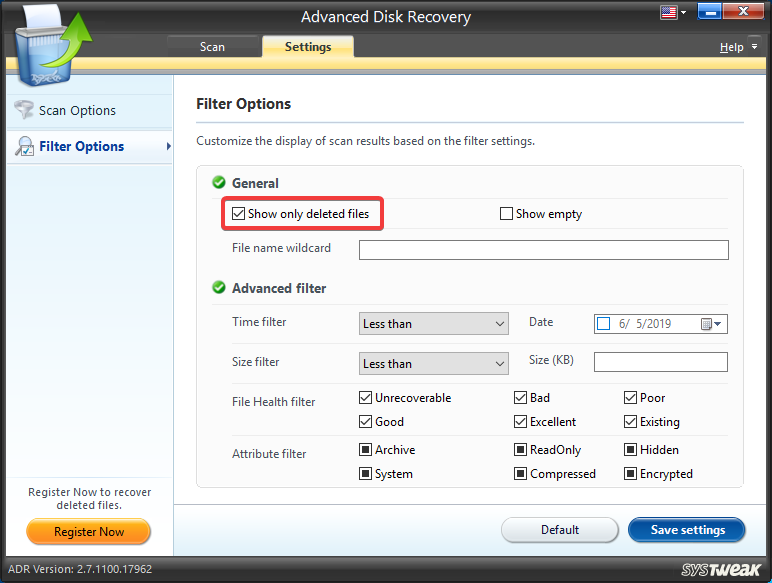Click the Register Now button
This screenshot has width=772, height=583.
89,532
